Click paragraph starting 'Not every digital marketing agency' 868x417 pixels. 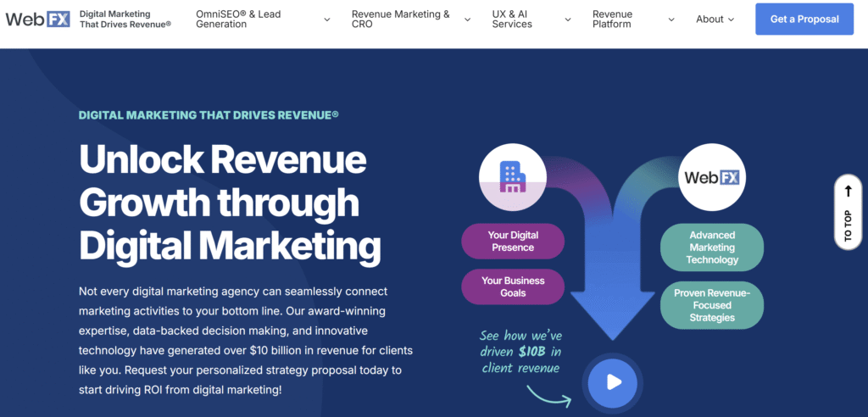tap(245, 341)
